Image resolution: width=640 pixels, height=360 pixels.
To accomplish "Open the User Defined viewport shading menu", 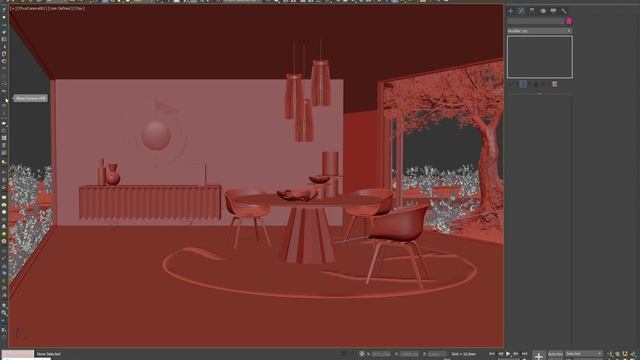I will pyautogui.click(x=61, y=8).
